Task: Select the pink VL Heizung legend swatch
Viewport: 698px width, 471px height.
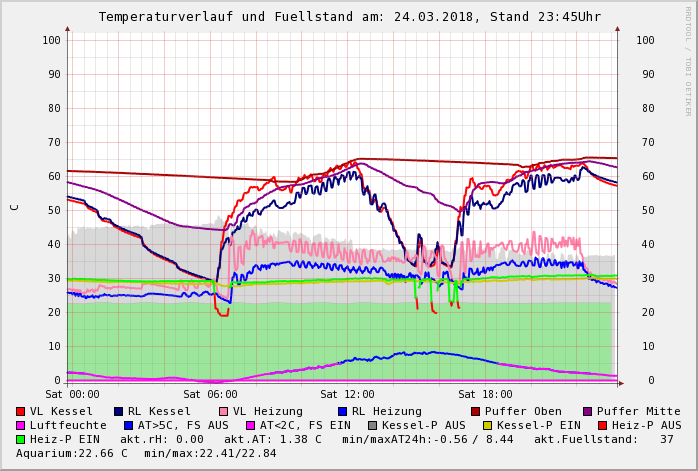Action: (223, 412)
